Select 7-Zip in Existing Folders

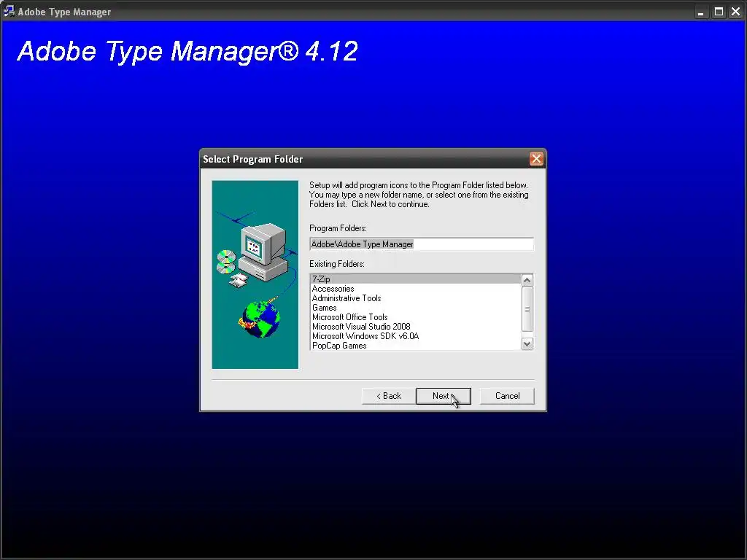tap(415, 279)
